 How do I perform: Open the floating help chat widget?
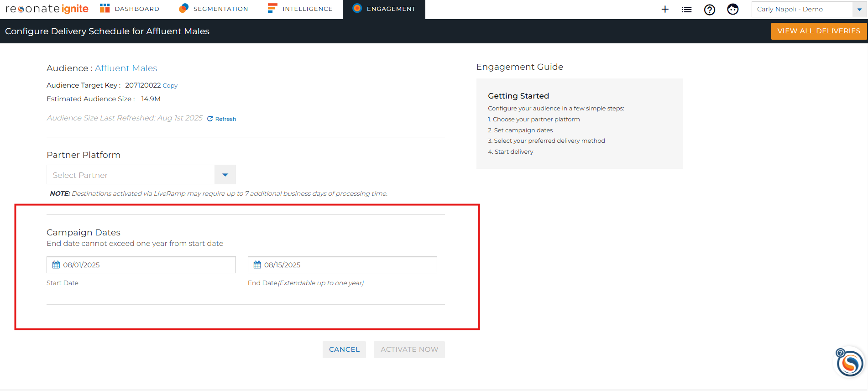pos(850,363)
